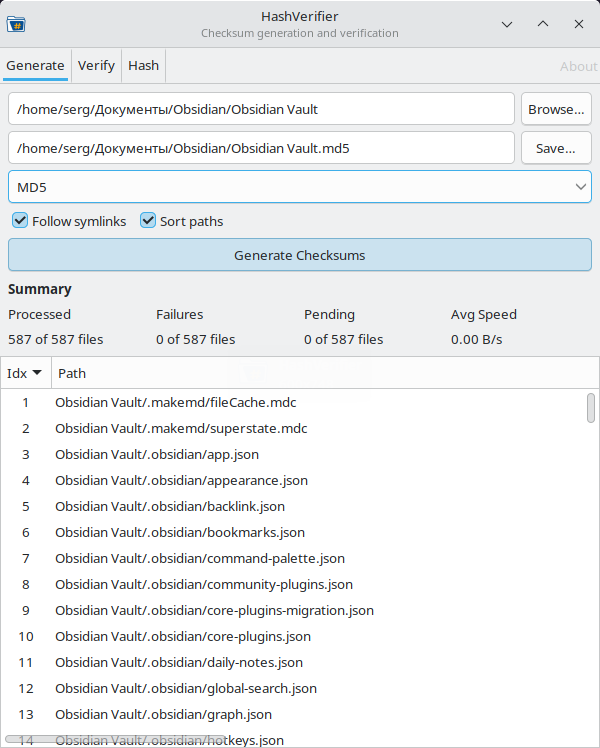Click the Browse... button
The width and height of the screenshot is (600, 748).
click(556, 109)
